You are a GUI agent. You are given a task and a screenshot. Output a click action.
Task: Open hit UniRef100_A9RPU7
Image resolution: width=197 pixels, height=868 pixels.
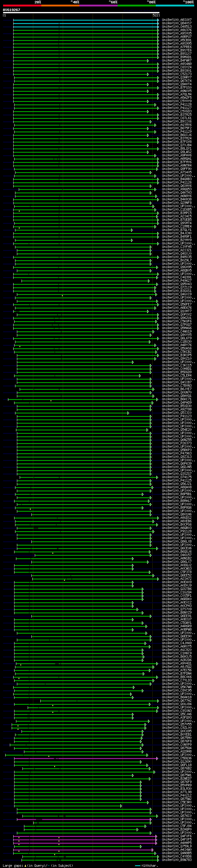[x=177, y=37]
